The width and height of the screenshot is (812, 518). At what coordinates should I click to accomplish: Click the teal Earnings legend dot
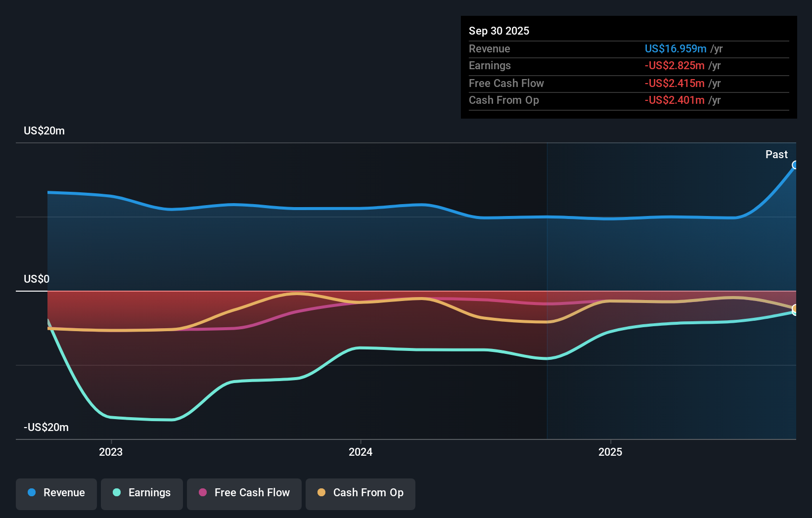117,492
